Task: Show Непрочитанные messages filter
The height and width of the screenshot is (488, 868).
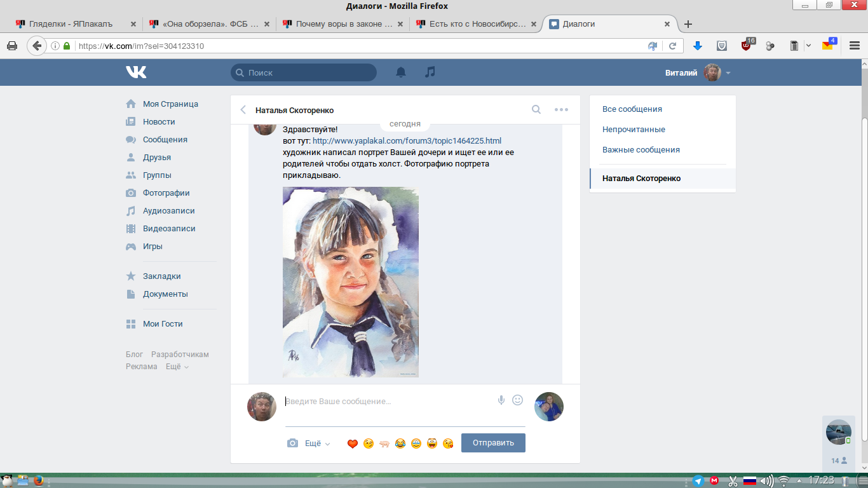Action: (x=634, y=130)
